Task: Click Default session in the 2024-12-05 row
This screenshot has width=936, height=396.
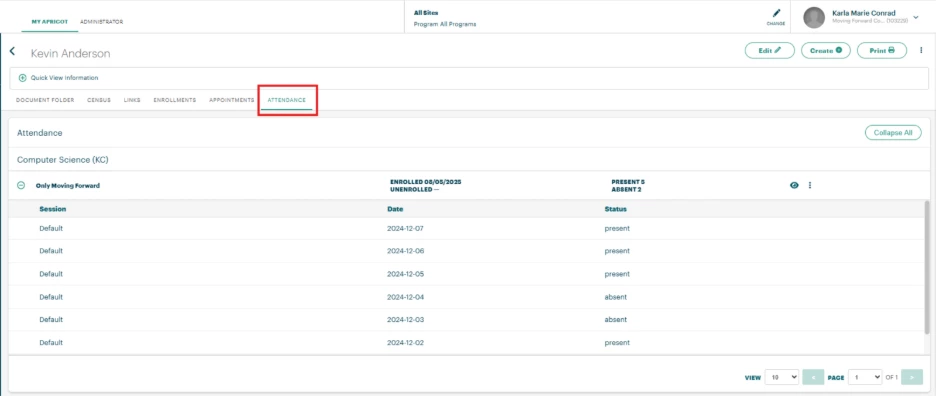Action: [x=51, y=274]
